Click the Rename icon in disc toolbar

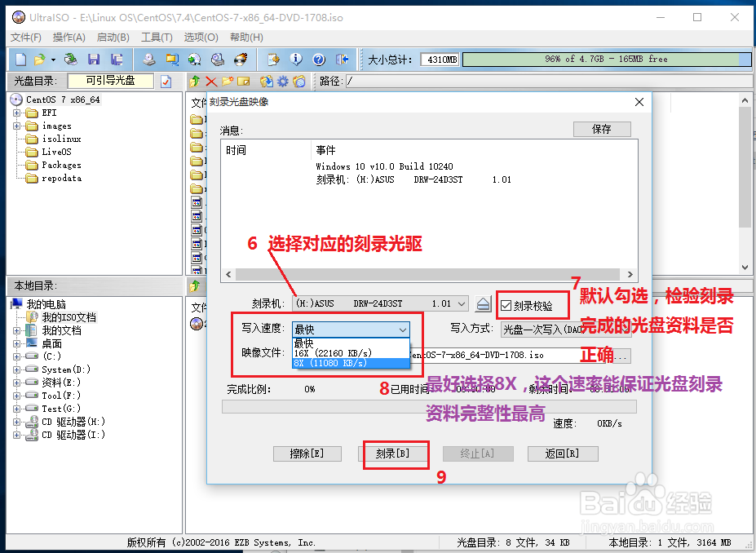coord(244,82)
